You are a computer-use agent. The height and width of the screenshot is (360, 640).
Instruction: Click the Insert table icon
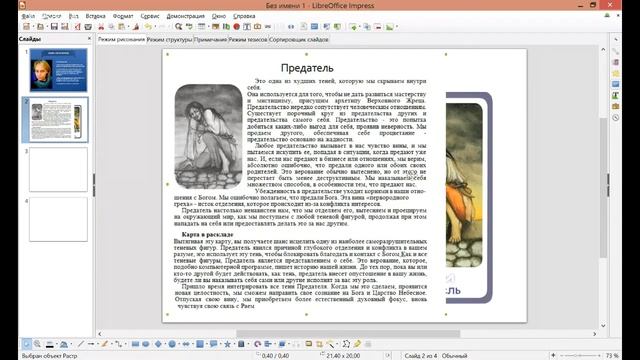pyautogui.click(x=201, y=27)
